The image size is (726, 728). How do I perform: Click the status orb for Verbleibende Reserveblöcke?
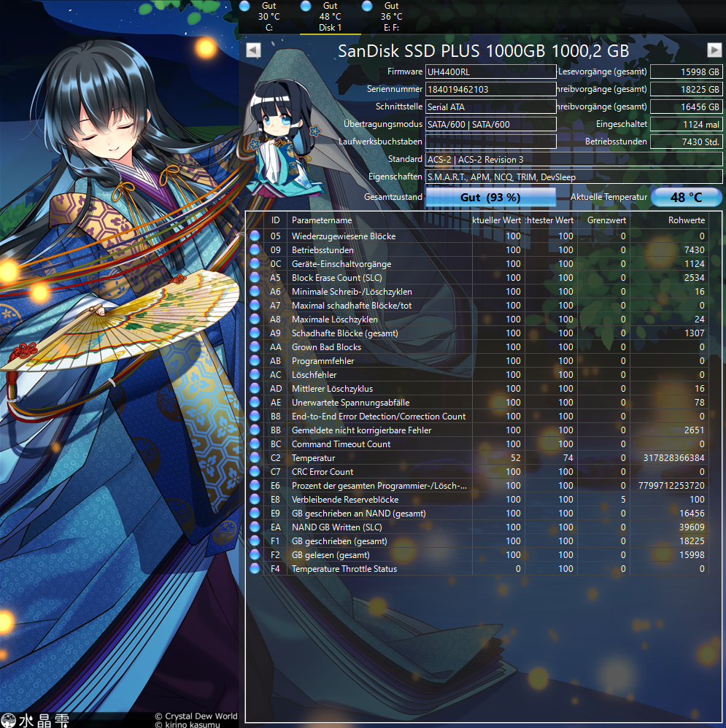pos(255,500)
